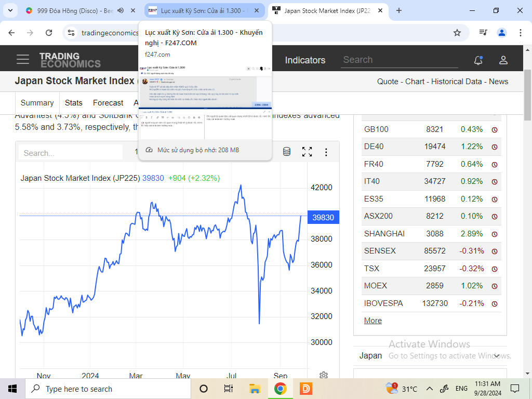Open the More indexes link
The height and width of the screenshot is (399, 532).
tap(373, 321)
